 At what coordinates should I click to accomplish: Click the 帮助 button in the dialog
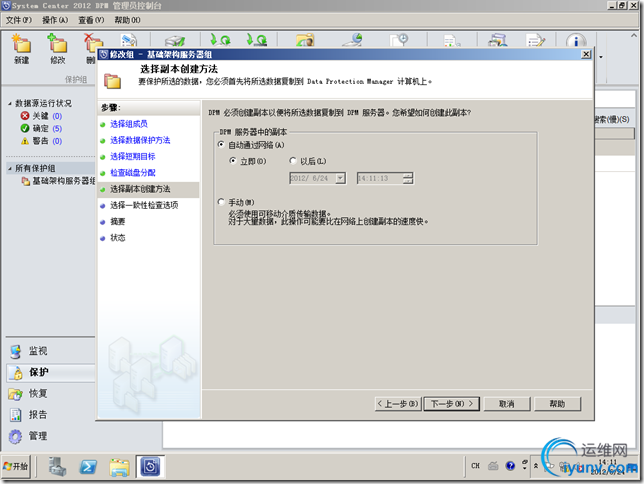557,404
